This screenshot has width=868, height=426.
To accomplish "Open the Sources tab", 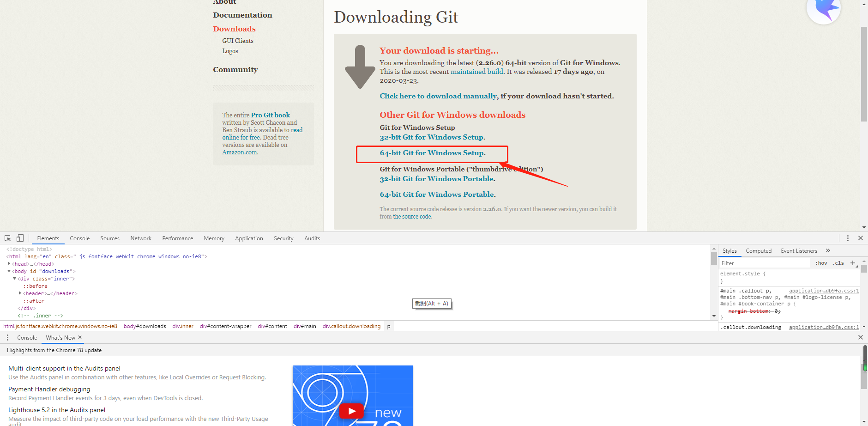I will (x=110, y=238).
